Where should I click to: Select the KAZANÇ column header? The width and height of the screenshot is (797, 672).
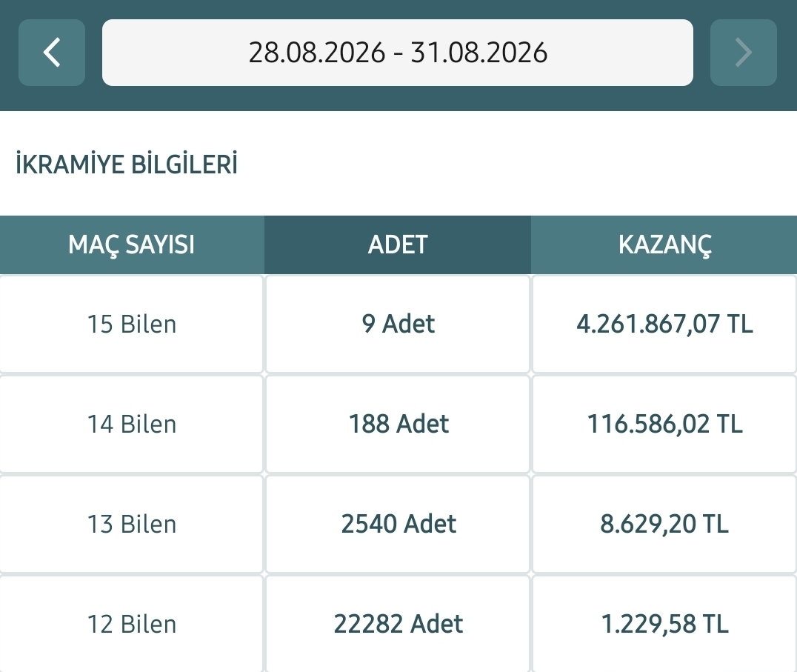pyautogui.click(x=664, y=244)
